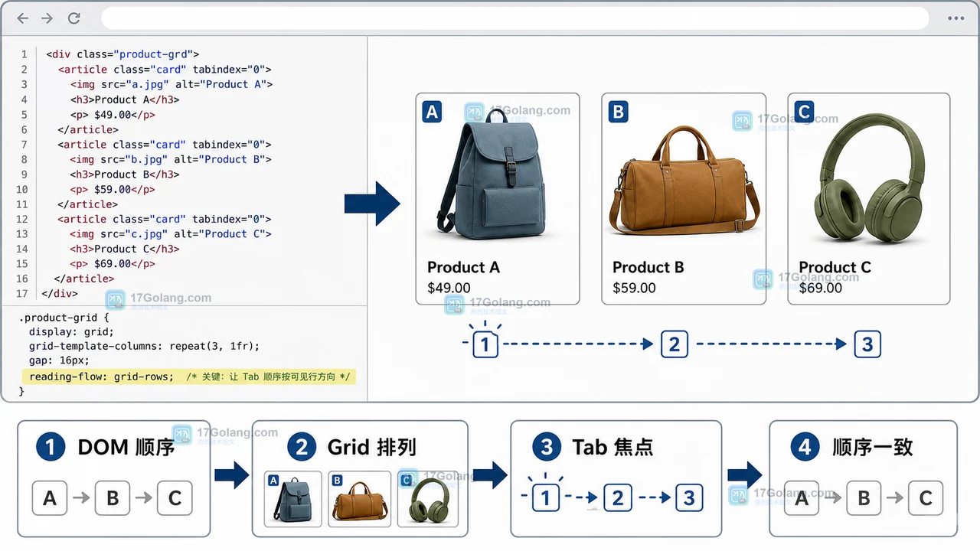Image resolution: width=980 pixels, height=551 pixels.
Task: Click the B box in DOM 顺序 panel
Action: click(x=113, y=499)
